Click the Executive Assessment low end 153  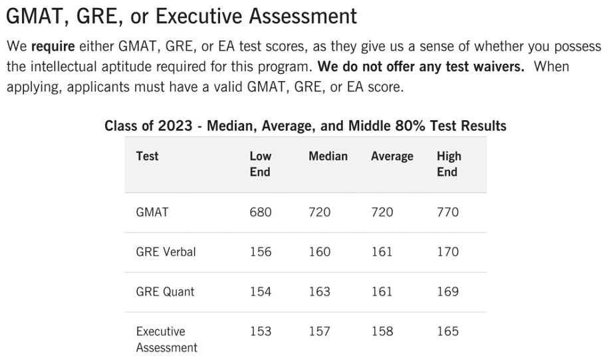pyautogui.click(x=260, y=331)
